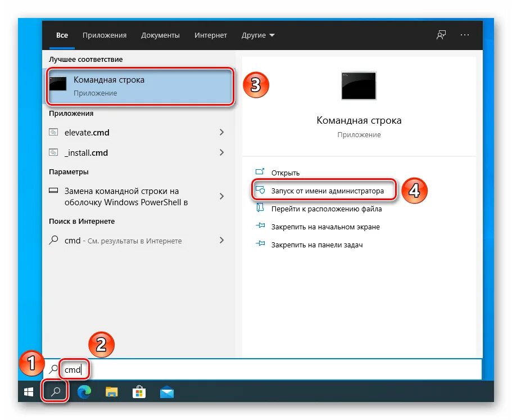The height and width of the screenshot is (420, 512).
Task: Click the file location icon for Перейти к расположению
Action: tap(260, 207)
